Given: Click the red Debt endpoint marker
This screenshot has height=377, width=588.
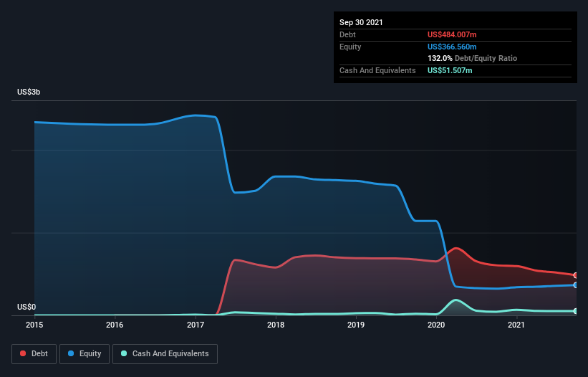Looking at the screenshot, I should [x=576, y=275].
